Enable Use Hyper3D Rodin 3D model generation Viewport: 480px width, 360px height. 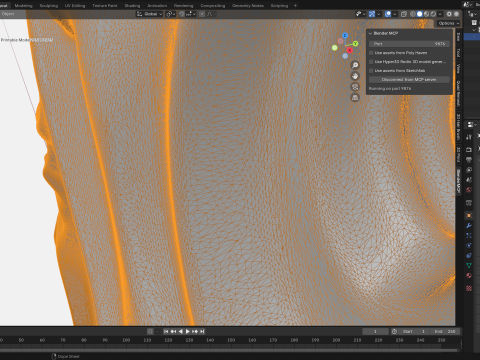[371, 62]
